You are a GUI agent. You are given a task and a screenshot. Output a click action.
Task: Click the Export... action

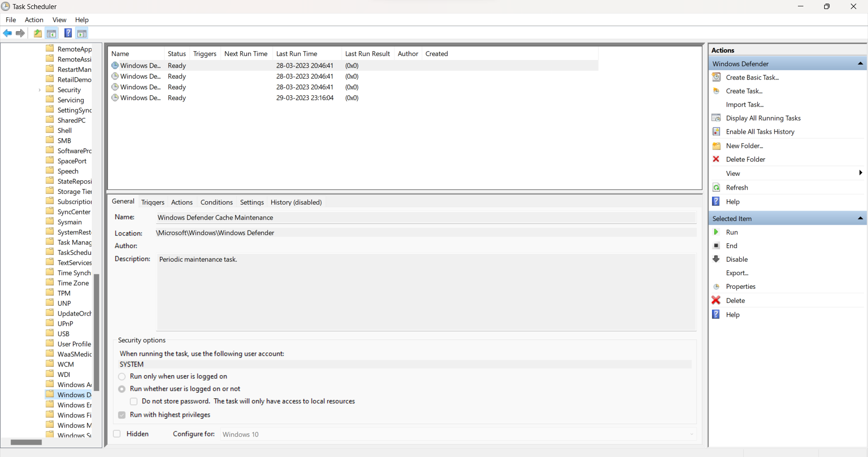tap(737, 273)
